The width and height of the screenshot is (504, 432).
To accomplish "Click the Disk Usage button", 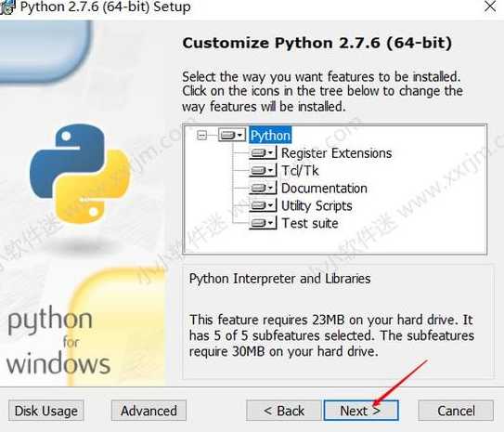I will point(46,411).
